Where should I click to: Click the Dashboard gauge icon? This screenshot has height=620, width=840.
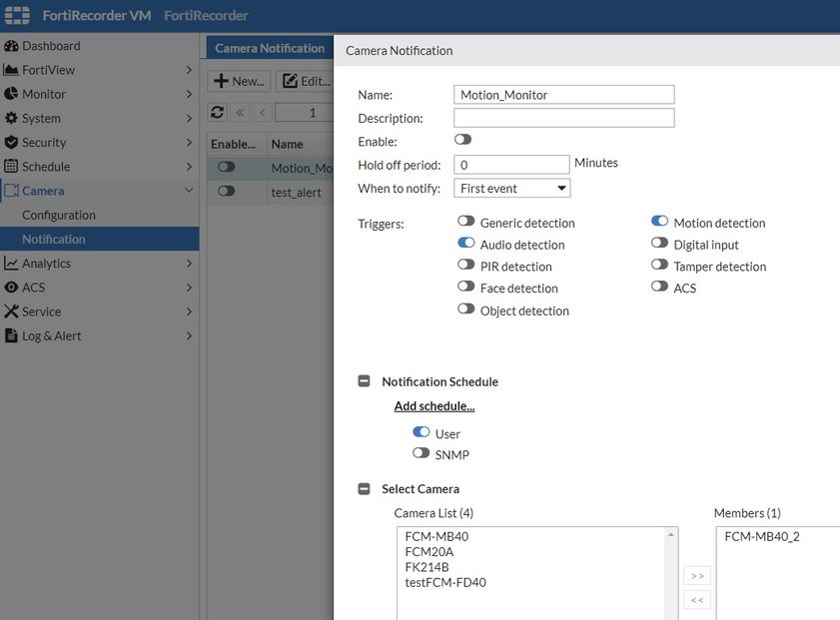pos(11,46)
